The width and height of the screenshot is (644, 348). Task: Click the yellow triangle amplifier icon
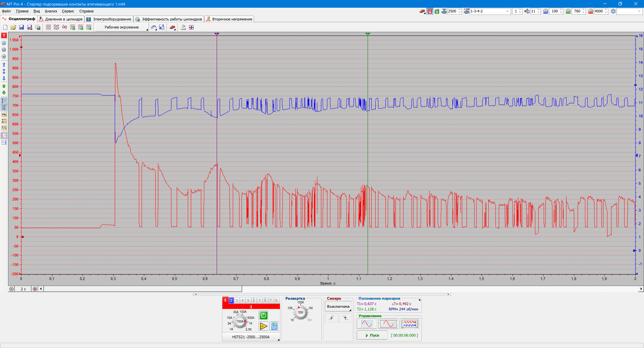tap(263, 326)
